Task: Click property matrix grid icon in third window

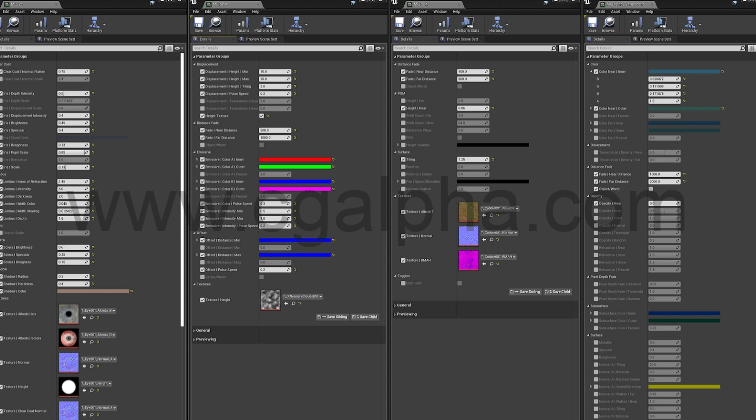Action: [563, 48]
